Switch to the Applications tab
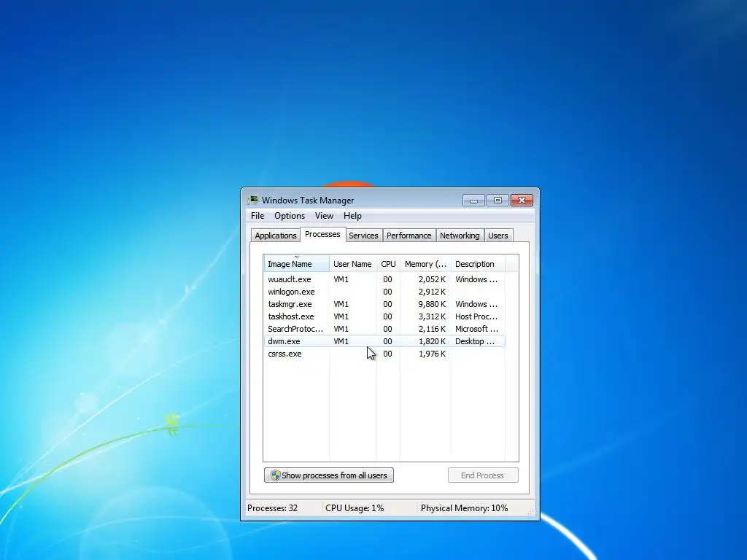 [275, 236]
